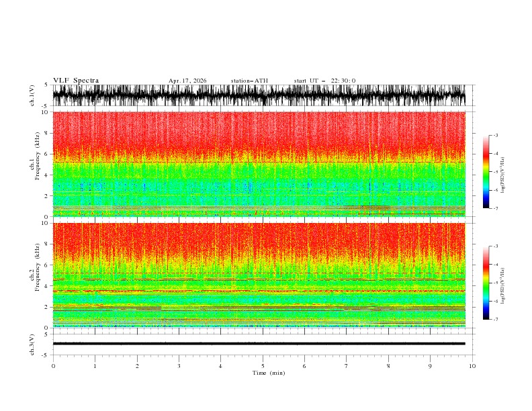Click the ch.1(V) axis label
Image resolution: width=532 pixels, height=411 pixels.
tap(32, 95)
